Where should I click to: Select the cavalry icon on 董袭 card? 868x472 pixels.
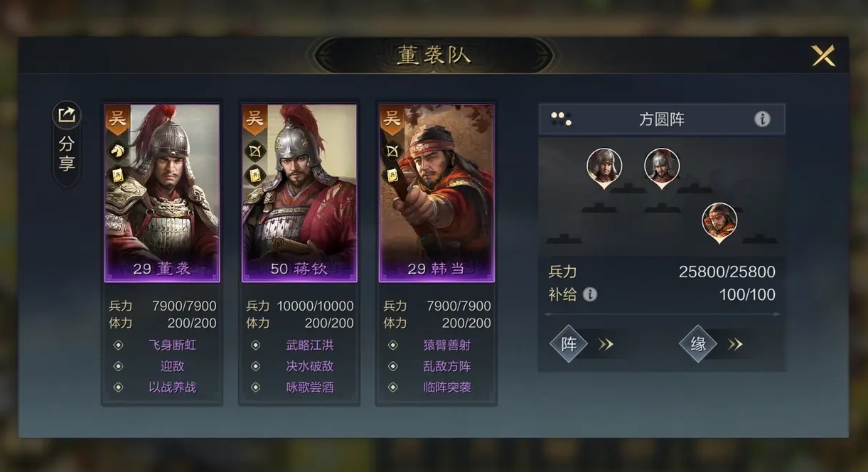click(x=116, y=151)
